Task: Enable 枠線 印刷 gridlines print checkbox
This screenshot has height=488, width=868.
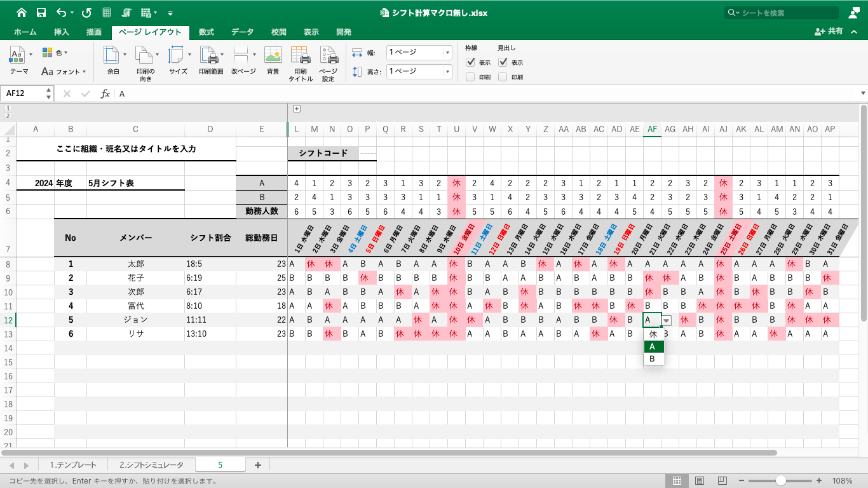Action: (470, 77)
